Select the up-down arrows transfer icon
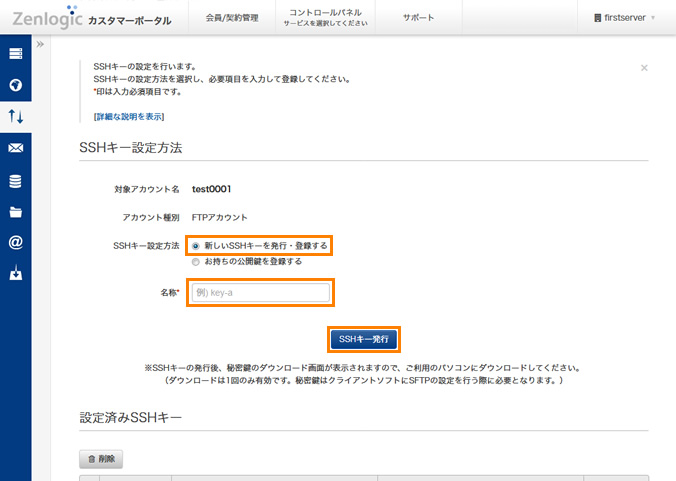This screenshot has width=676, height=481. click(16, 116)
